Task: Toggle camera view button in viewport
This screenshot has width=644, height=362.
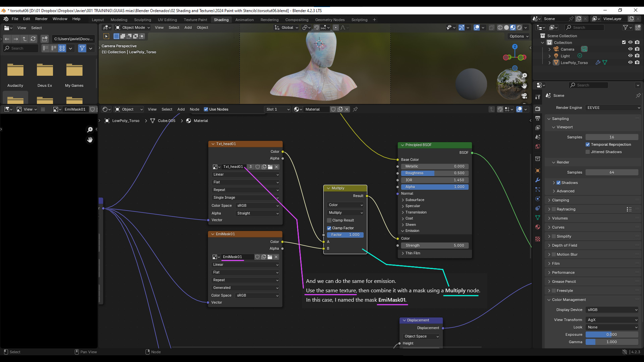Action: tap(524, 96)
